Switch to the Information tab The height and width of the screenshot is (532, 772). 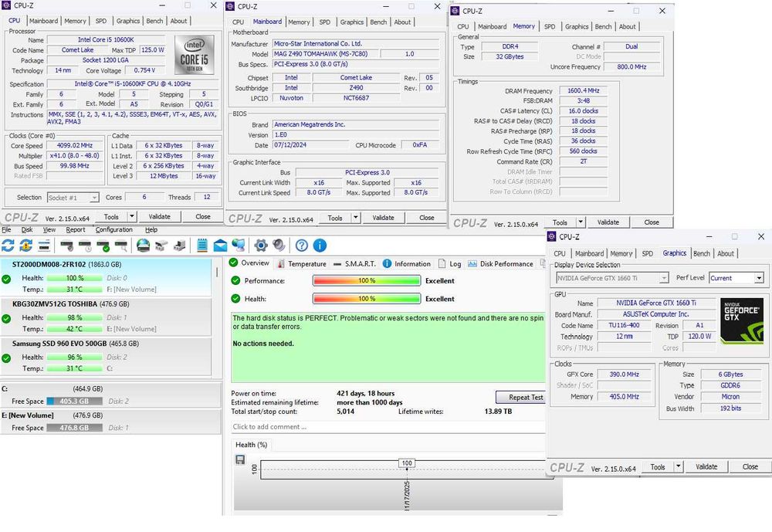pos(407,263)
